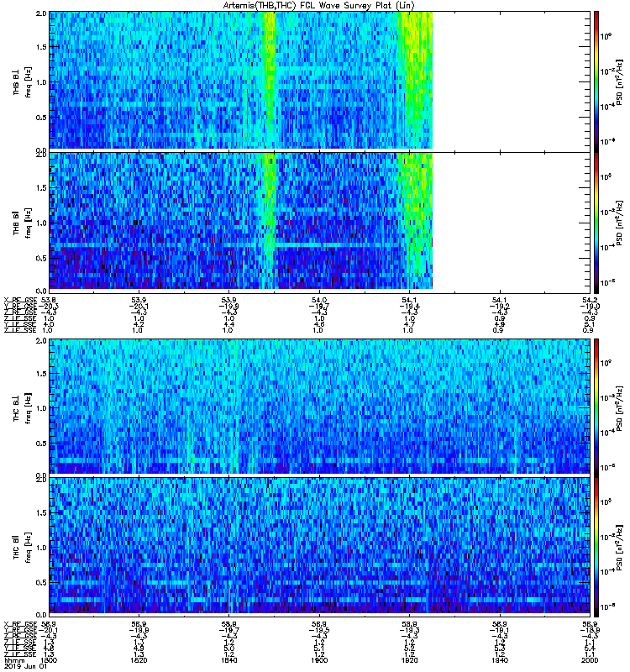Click the PSD [nT²/Hz] label of THB B∥ panel
This screenshot has width=630, height=672.
pyautogui.click(x=619, y=223)
